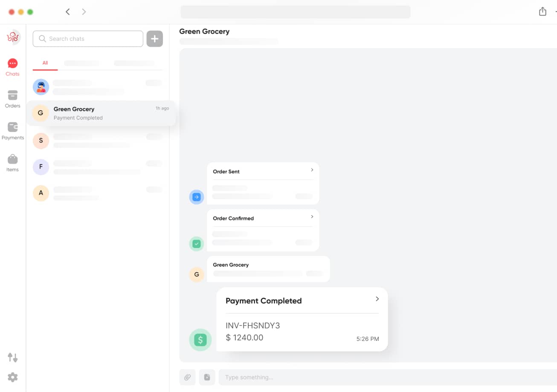Open the sort arrows icon above settings
This screenshot has width=557, height=392.
pyautogui.click(x=12, y=357)
